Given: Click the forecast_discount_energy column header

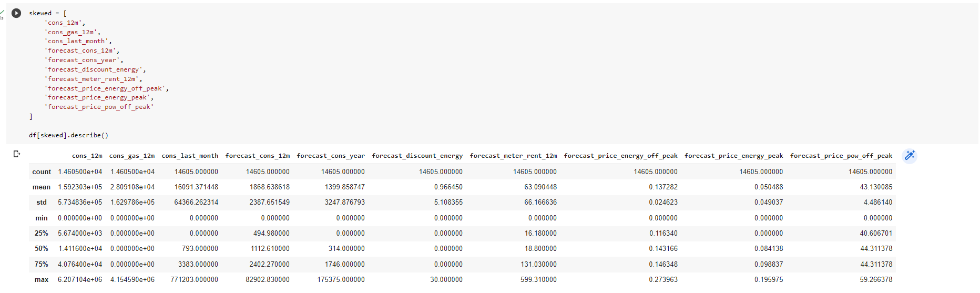Looking at the screenshot, I should coord(417,156).
